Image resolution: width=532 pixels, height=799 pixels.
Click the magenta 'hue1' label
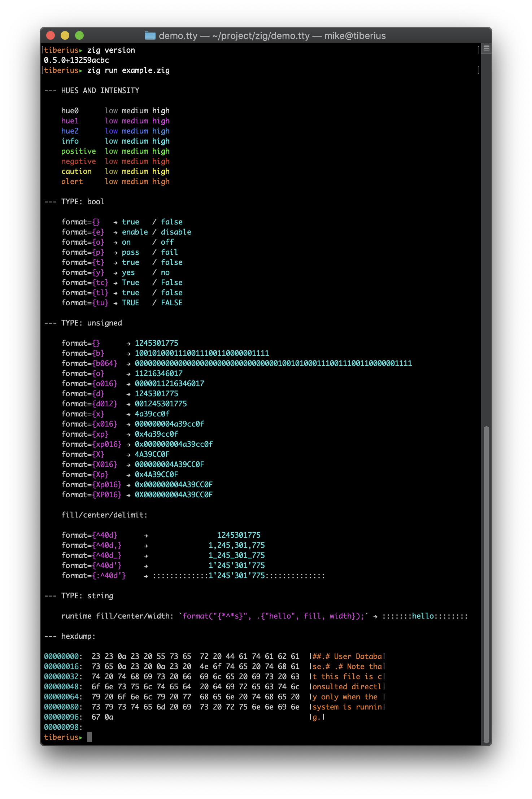70,121
